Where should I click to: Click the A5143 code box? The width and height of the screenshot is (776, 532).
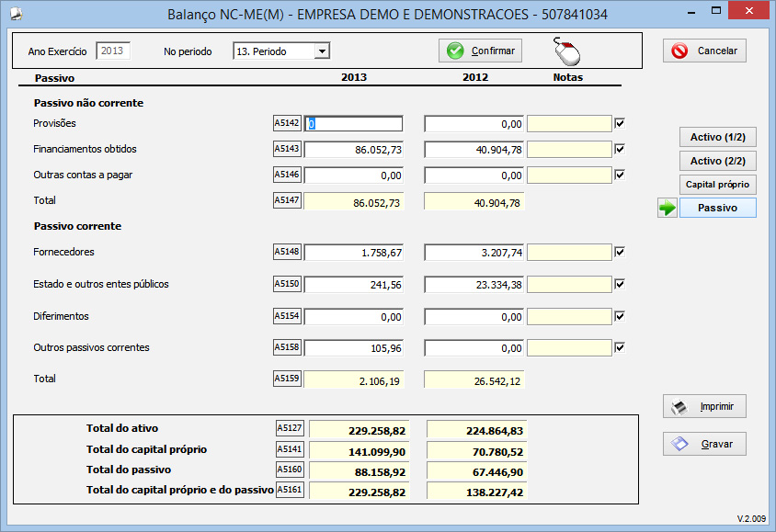click(x=287, y=149)
